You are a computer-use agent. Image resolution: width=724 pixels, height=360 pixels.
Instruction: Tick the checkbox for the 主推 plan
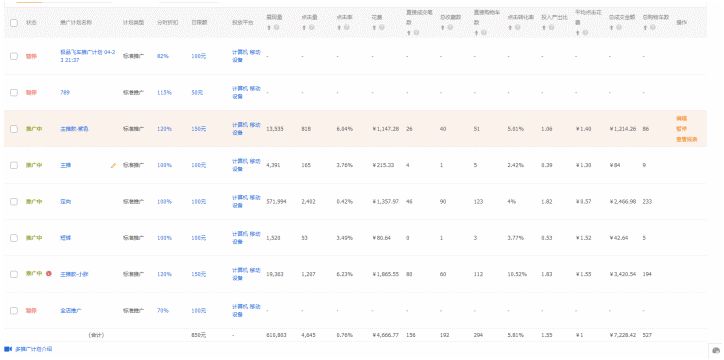14,165
